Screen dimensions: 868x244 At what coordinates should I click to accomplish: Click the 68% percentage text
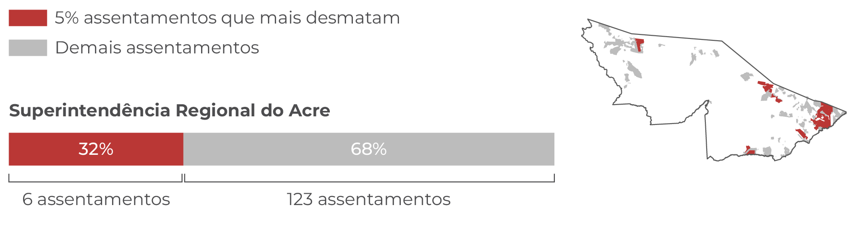coord(369,149)
